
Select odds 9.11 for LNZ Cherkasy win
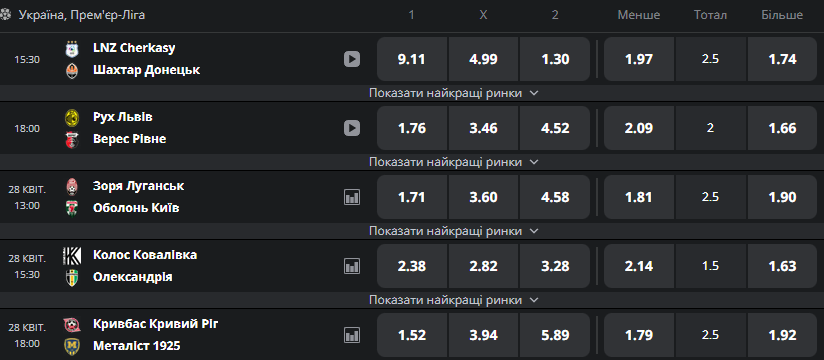click(x=412, y=59)
